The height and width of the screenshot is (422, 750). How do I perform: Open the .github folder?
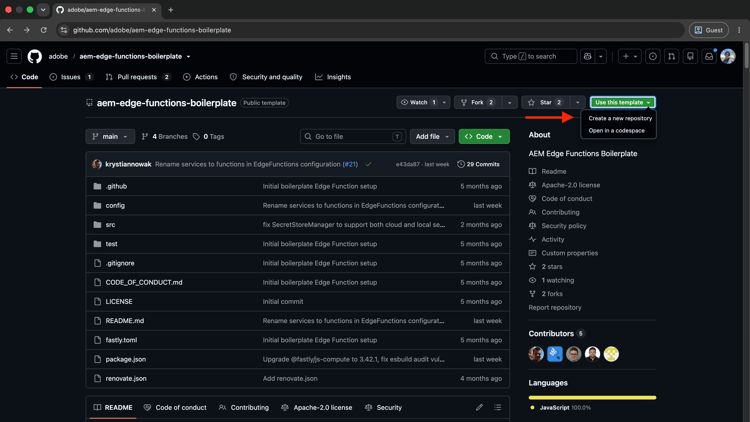point(116,187)
